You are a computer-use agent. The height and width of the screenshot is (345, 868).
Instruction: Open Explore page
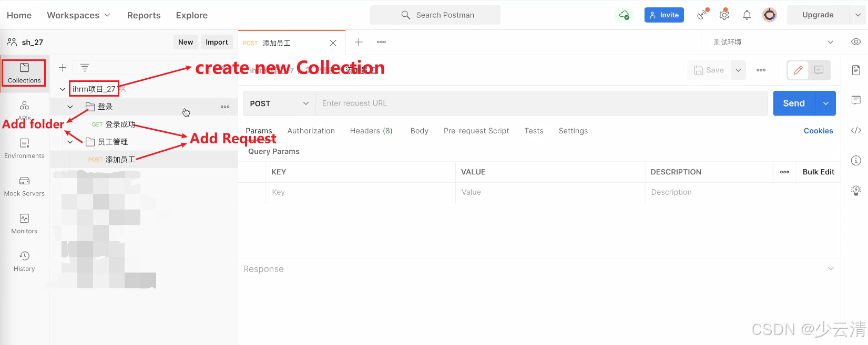(x=192, y=15)
